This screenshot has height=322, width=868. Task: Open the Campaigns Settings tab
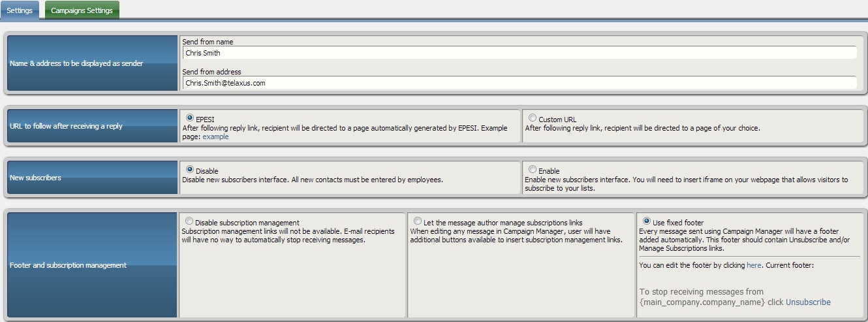click(82, 10)
